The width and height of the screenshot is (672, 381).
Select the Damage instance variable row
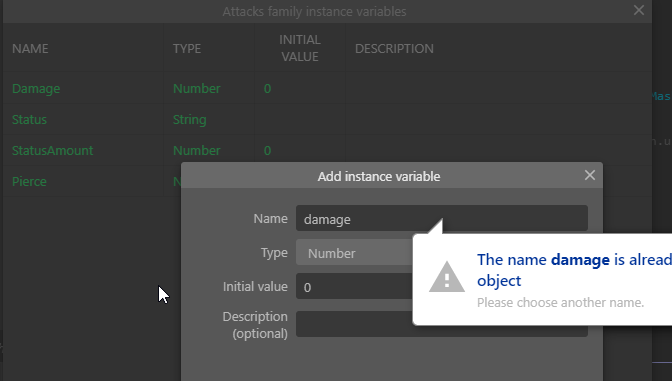[327, 89]
